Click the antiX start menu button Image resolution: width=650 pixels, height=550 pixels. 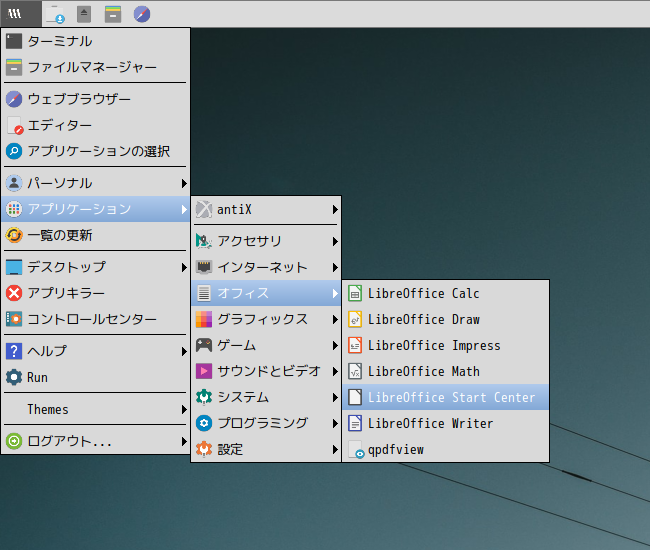pyautogui.click(x=21, y=14)
